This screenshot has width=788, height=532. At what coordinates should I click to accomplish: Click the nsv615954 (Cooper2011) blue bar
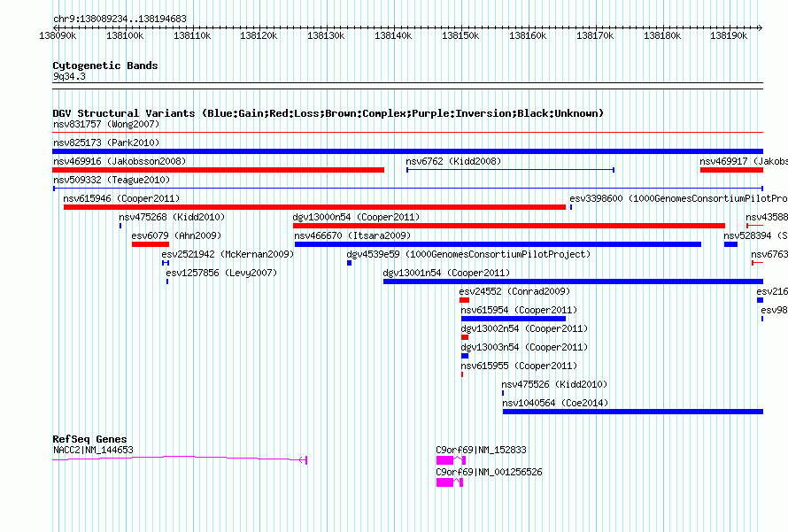click(514, 319)
